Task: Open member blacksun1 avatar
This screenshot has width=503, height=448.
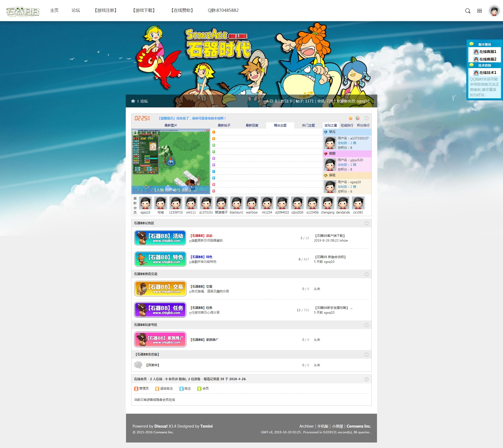Action: pyautogui.click(x=237, y=203)
